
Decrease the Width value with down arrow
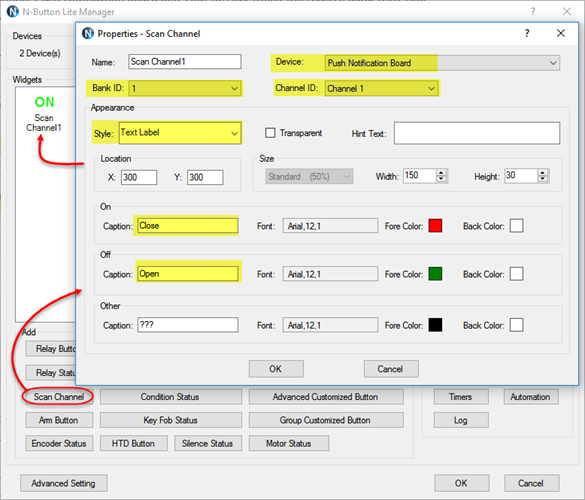(441, 179)
